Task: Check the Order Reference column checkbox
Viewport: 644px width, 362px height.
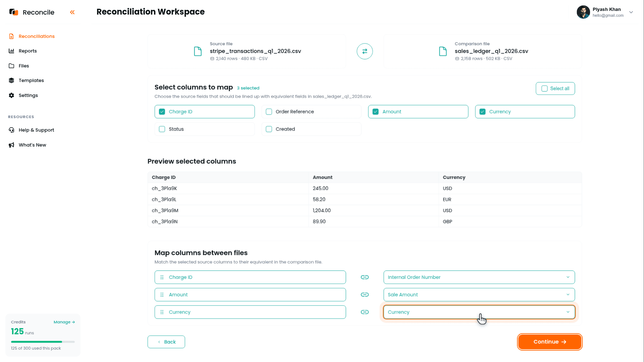Action: pyautogui.click(x=269, y=112)
